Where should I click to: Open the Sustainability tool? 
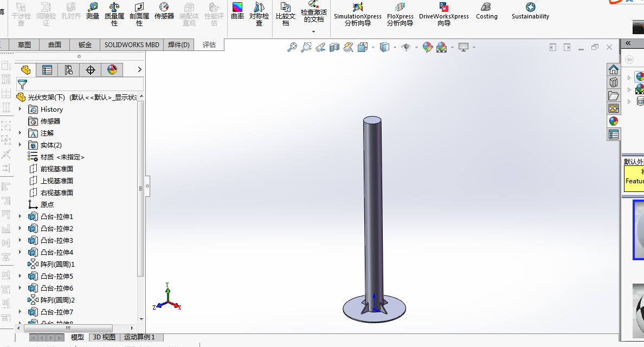tap(530, 11)
